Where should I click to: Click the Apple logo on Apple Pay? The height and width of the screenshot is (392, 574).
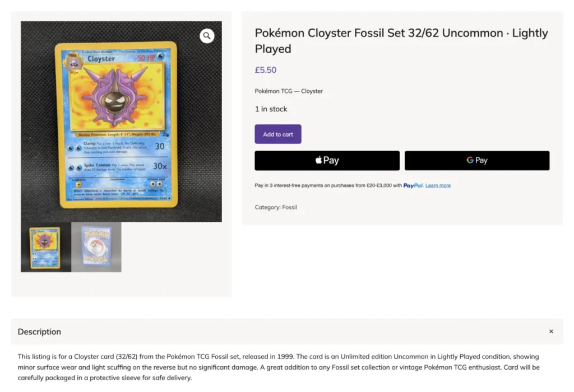click(x=318, y=160)
